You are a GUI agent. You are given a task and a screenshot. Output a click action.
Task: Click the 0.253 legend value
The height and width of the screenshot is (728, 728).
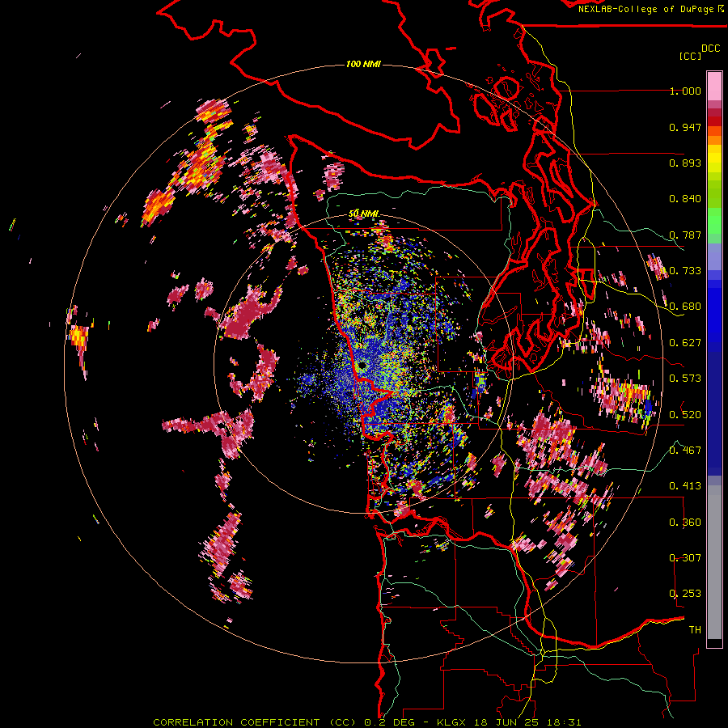point(685,594)
